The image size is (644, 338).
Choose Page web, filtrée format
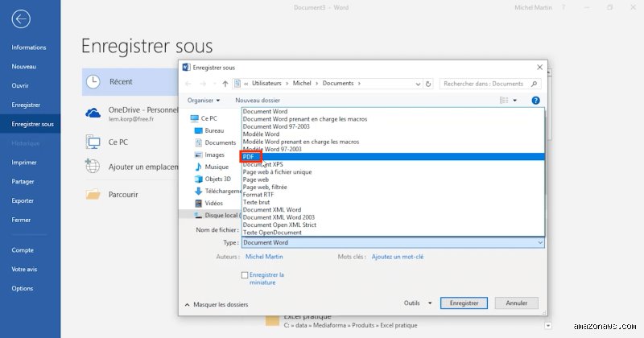[x=393, y=187]
